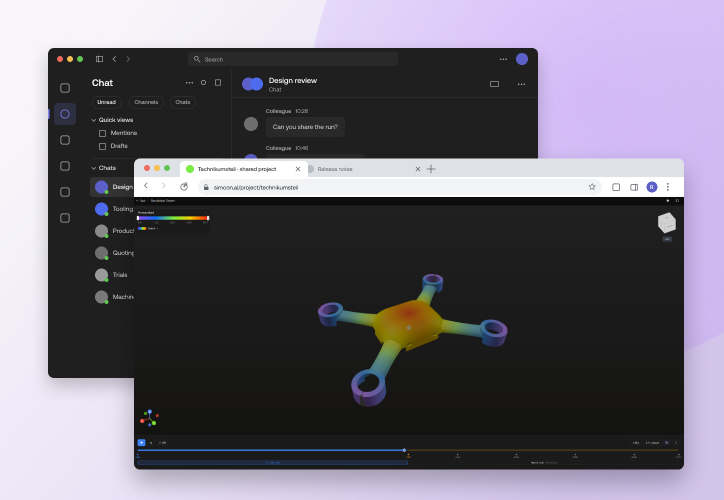Open a new browser tab

pyautogui.click(x=431, y=169)
